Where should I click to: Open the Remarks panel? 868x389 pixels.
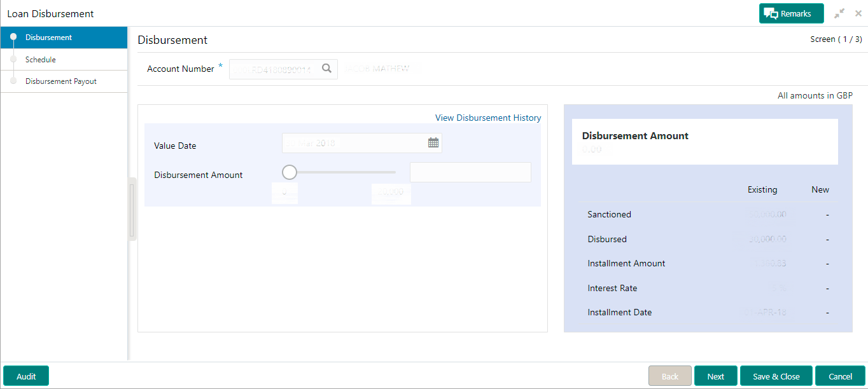click(x=791, y=13)
